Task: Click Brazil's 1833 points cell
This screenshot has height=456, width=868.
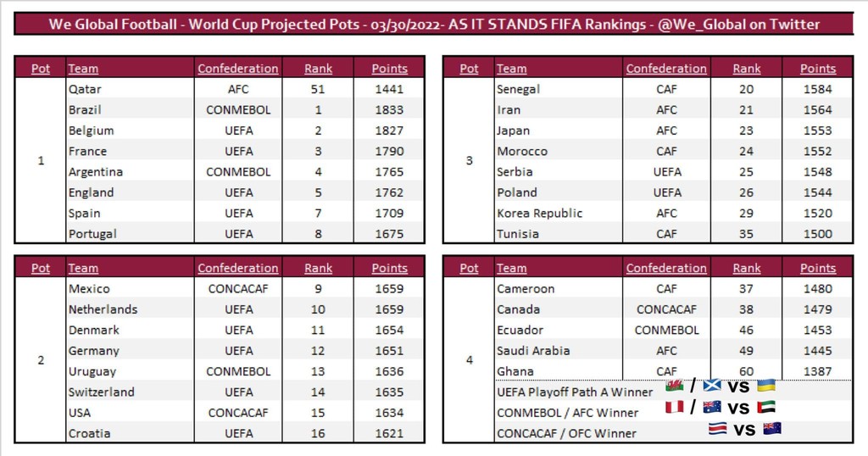Action: point(389,110)
